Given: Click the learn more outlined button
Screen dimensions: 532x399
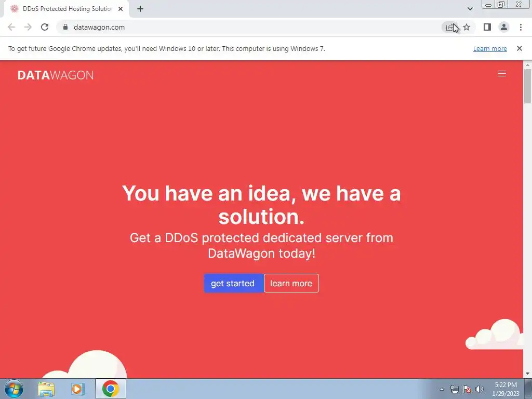Looking at the screenshot, I should tap(291, 283).
